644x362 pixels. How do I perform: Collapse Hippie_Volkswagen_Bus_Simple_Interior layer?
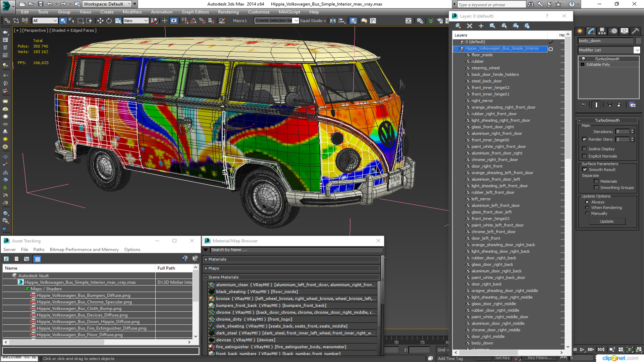pos(456,49)
